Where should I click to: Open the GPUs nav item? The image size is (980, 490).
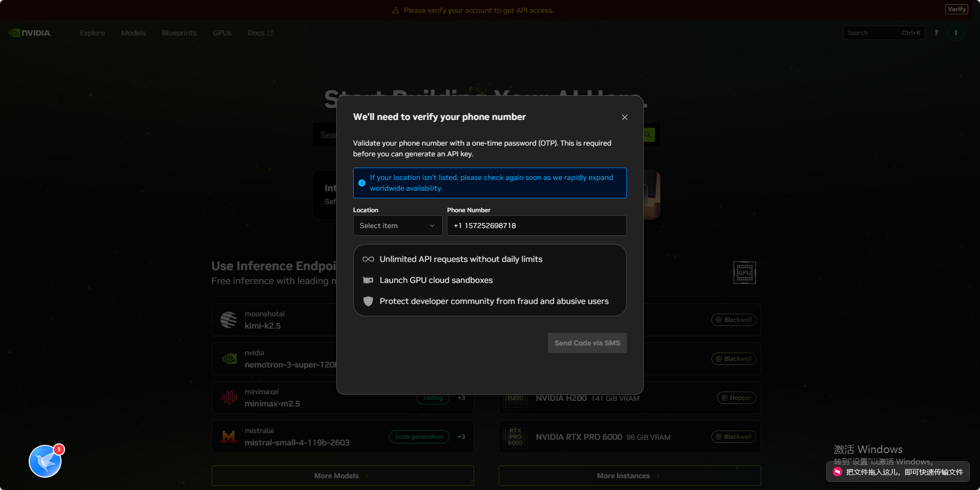coord(222,33)
